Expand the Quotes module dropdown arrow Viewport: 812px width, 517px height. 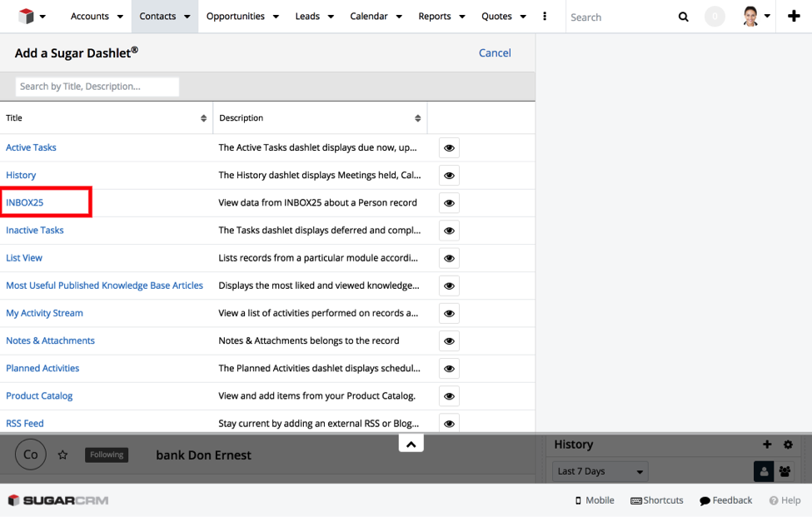pos(523,17)
